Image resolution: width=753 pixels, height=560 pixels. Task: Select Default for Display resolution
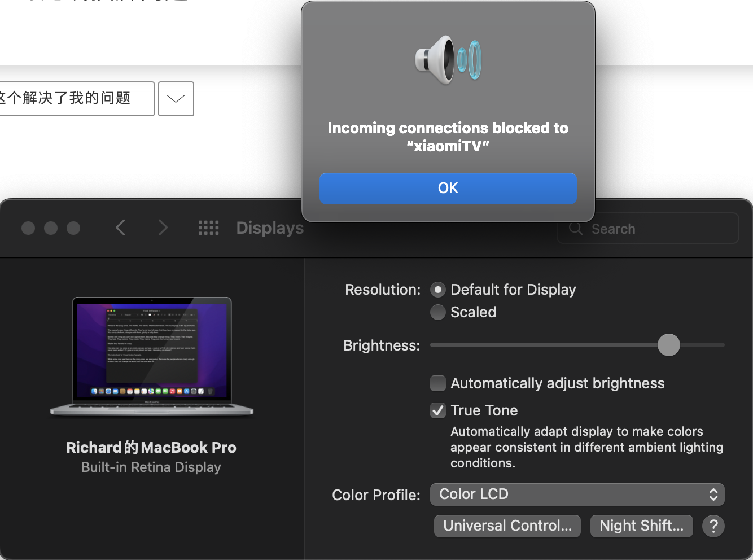(437, 290)
